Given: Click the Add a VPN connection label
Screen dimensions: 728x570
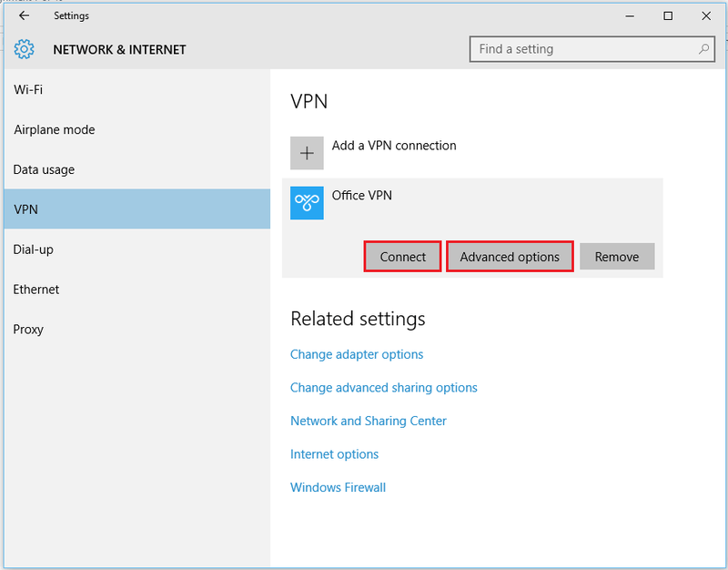Looking at the screenshot, I should (x=394, y=146).
